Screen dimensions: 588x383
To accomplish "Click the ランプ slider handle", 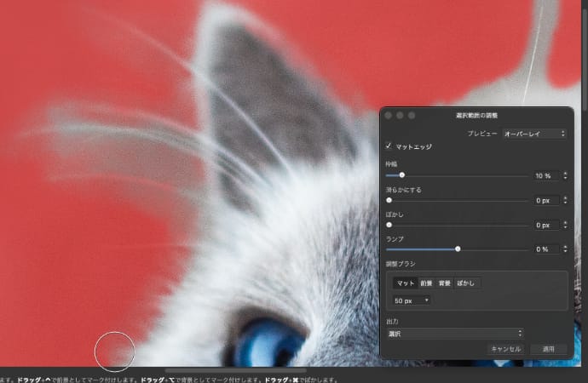I will tap(458, 249).
